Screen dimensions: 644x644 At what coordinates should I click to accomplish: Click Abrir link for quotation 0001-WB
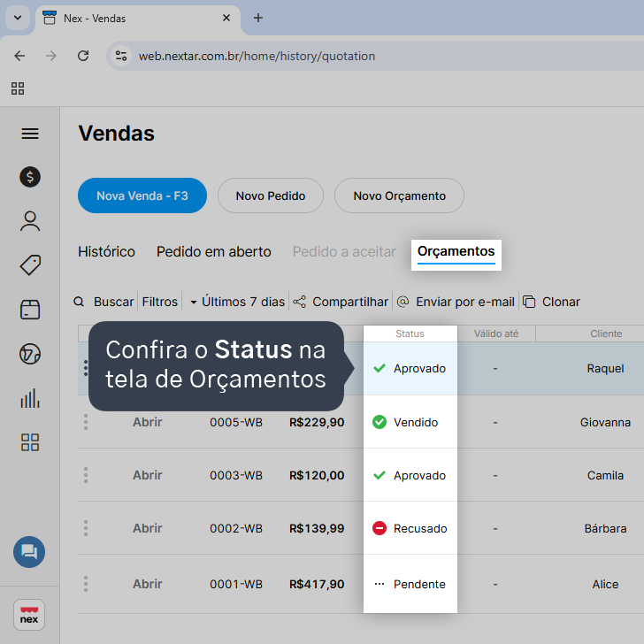tap(148, 584)
